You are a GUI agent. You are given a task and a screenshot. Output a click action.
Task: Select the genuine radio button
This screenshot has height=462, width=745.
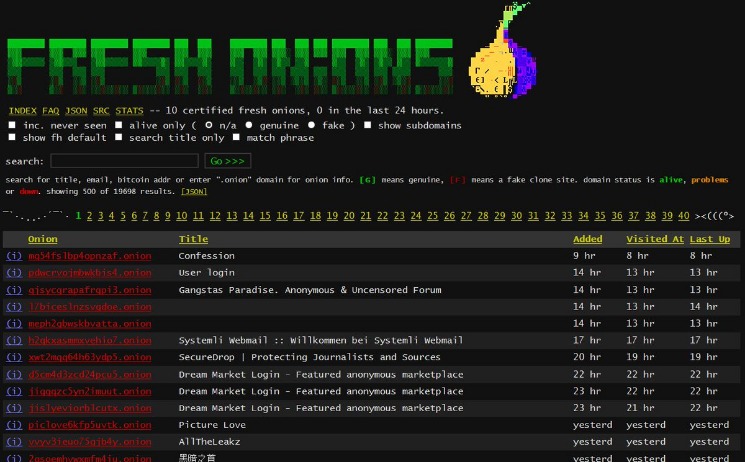[x=249, y=125]
